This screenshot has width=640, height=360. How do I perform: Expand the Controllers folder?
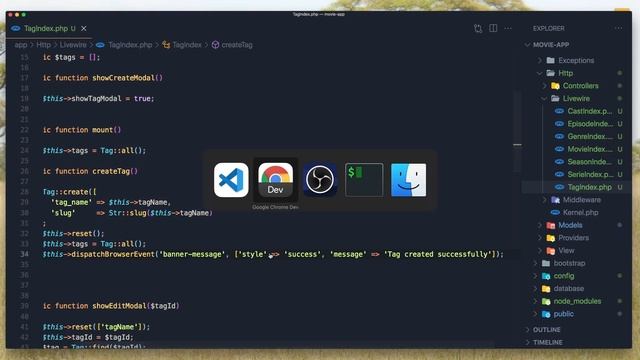click(580, 86)
